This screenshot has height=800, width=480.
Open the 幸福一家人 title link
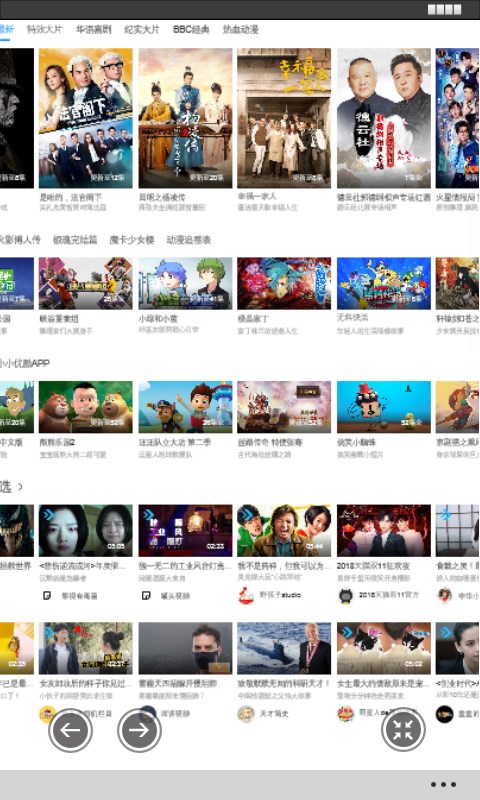[257, 196]
